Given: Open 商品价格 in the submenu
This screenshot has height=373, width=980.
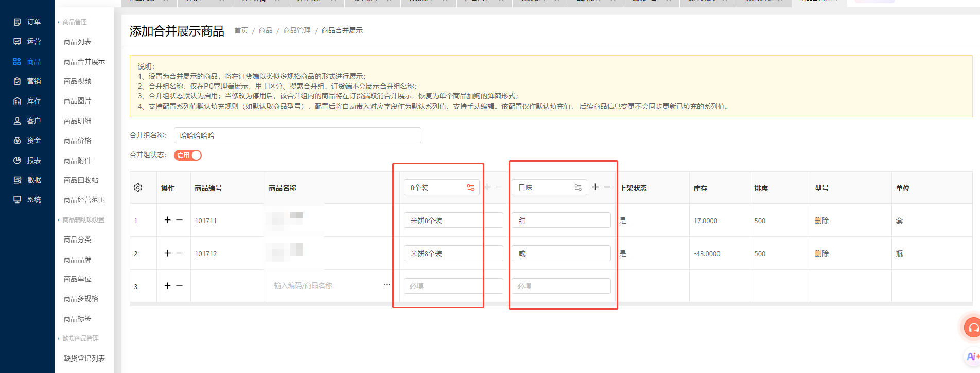Looking at the screenshot, I should (78, 141).
